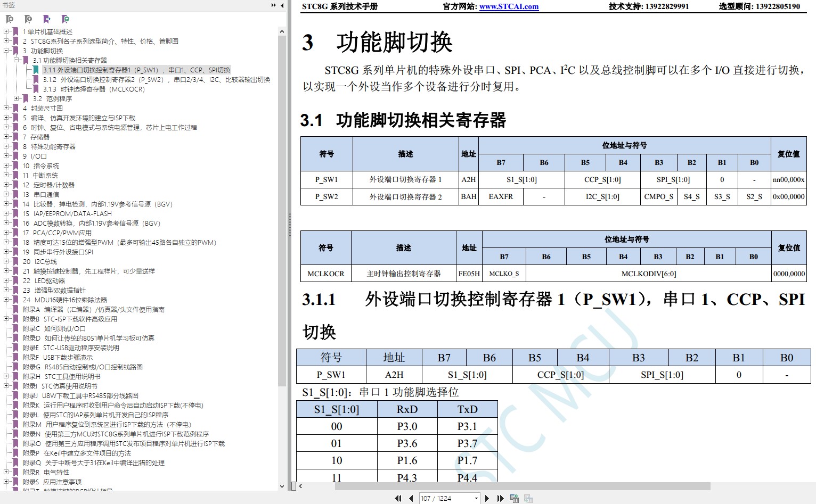
Task: Collapse the bookmarks panel with the left arrow
Action: coord(282,5)
